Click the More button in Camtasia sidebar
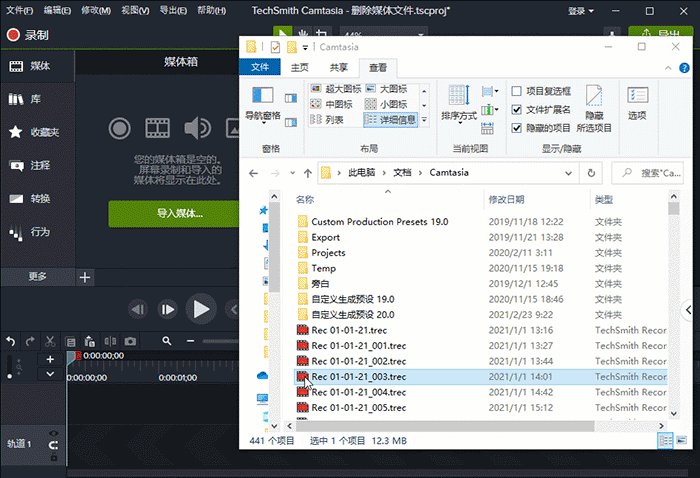Viewport: 700px width, 478px height. [x=38, y=277]
